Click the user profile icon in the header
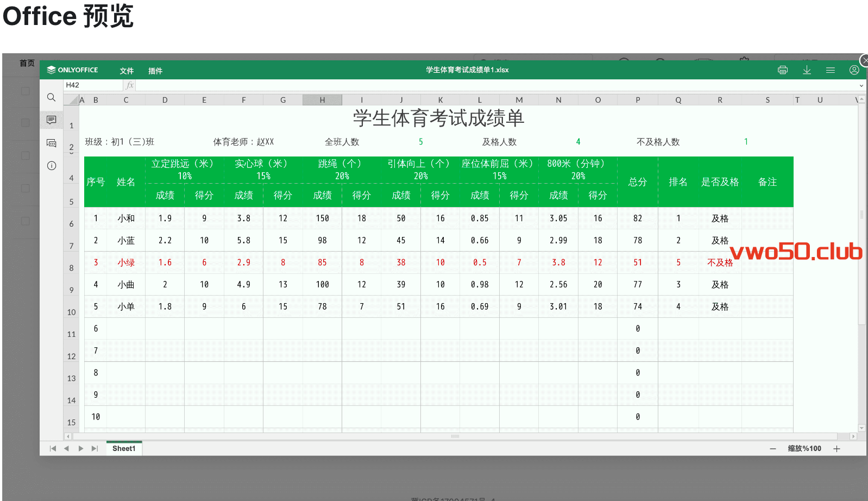The height and width of the screenshot is (501, 868). tap(854, 70)
